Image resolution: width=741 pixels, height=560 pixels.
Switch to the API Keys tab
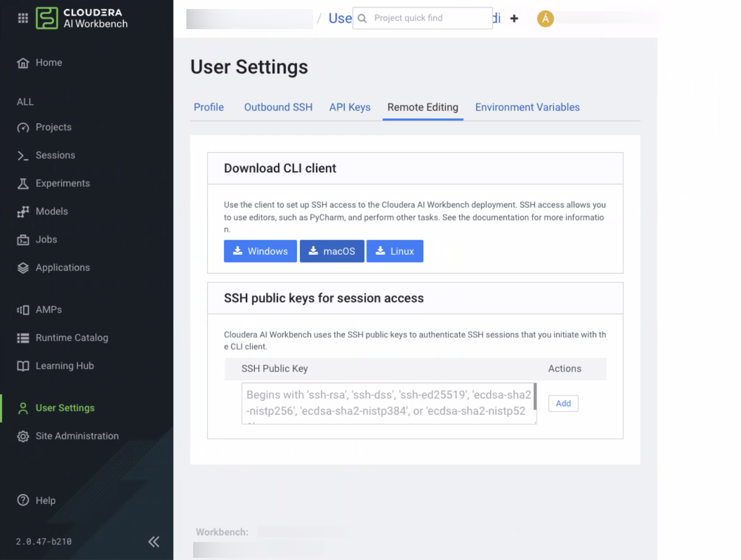tap(350, 107)
